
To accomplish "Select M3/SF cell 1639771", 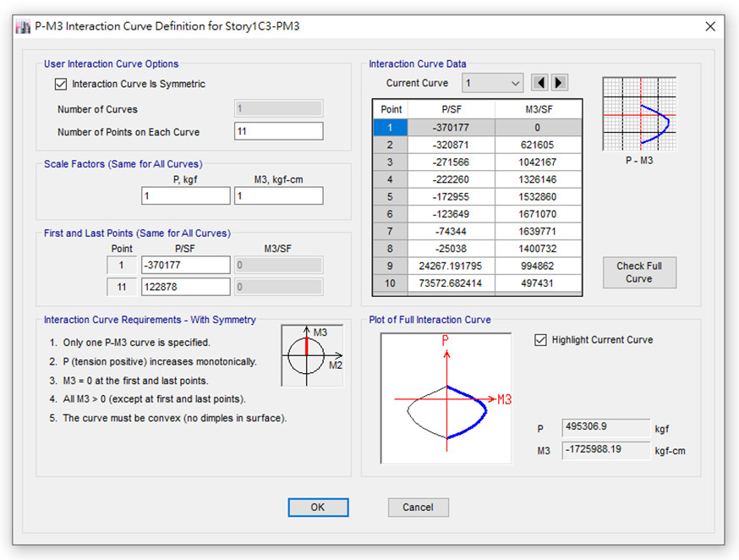I will point(538,232).
